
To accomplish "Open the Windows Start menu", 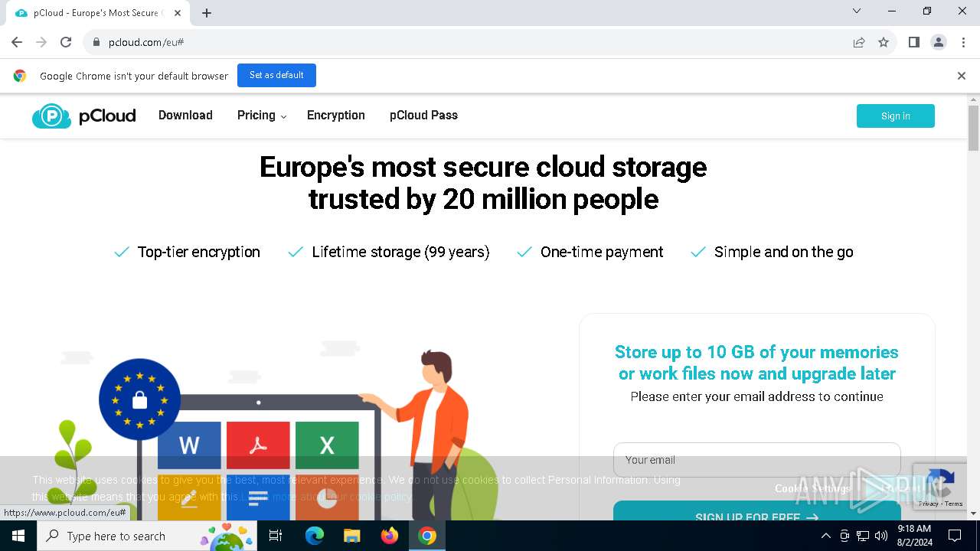I will tap(18, 536).
